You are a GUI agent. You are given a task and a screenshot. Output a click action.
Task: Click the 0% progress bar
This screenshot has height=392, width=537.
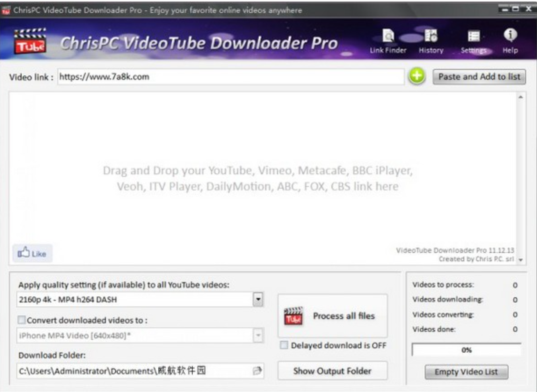[467, 350]
